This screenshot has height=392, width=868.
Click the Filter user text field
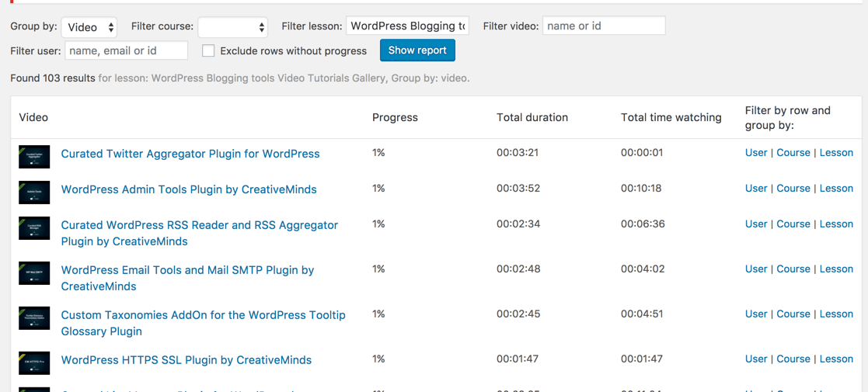pyautogui.click(x=126, y=50)
